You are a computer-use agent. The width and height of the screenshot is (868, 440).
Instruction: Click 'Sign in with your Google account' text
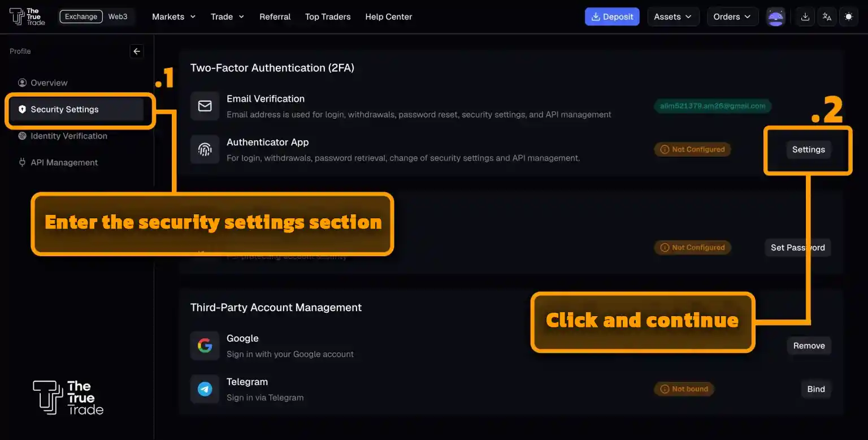pos(290,355)
